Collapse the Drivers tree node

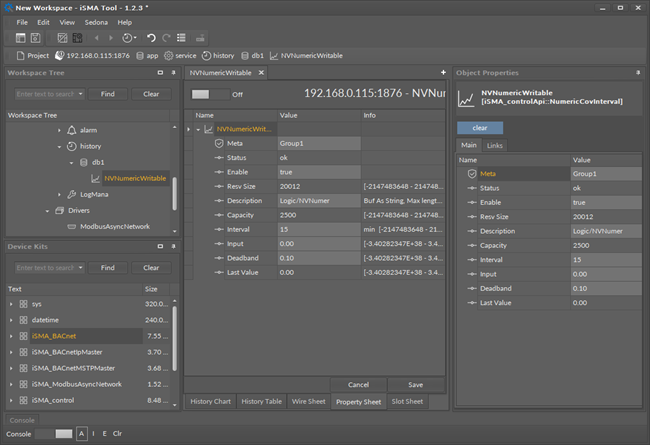(47, 211)
